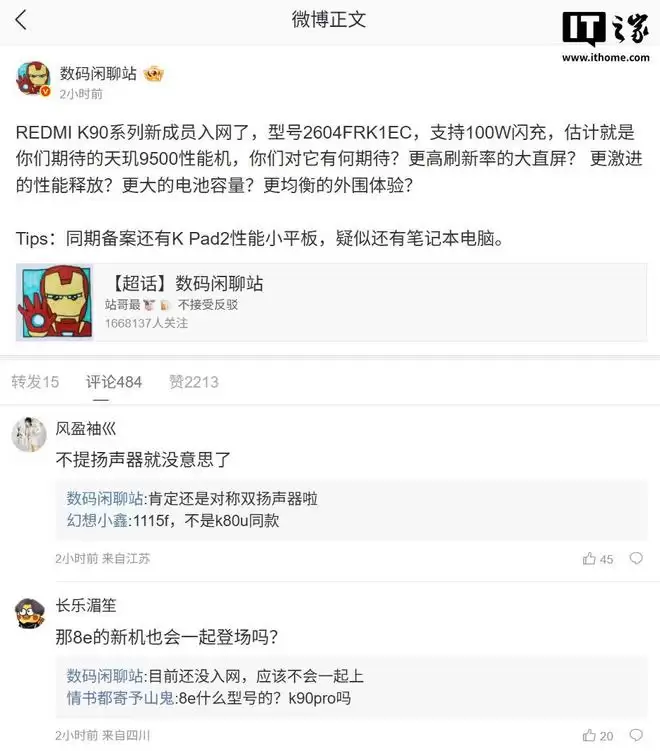Reply to 长乐湄笙 comment via bubble icon

[x=636, y=735]
